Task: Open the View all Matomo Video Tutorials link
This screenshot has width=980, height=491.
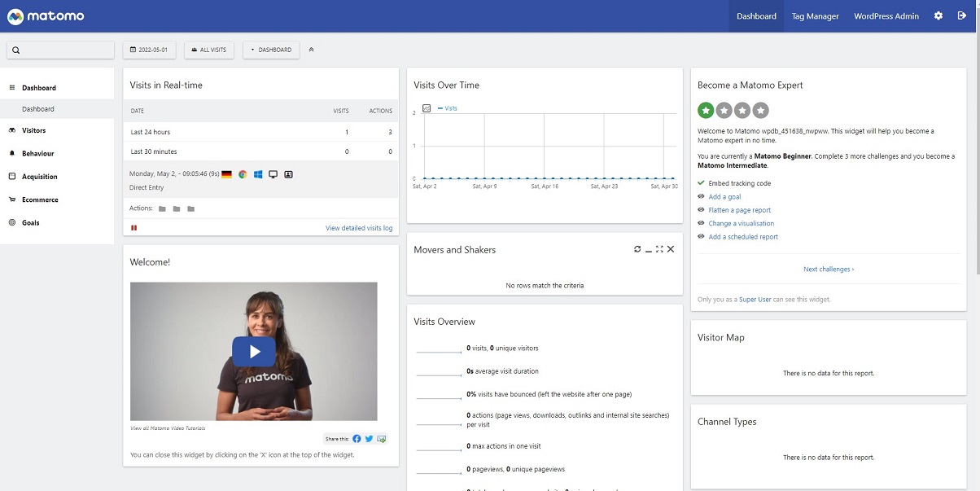Action: click(168, 427)
